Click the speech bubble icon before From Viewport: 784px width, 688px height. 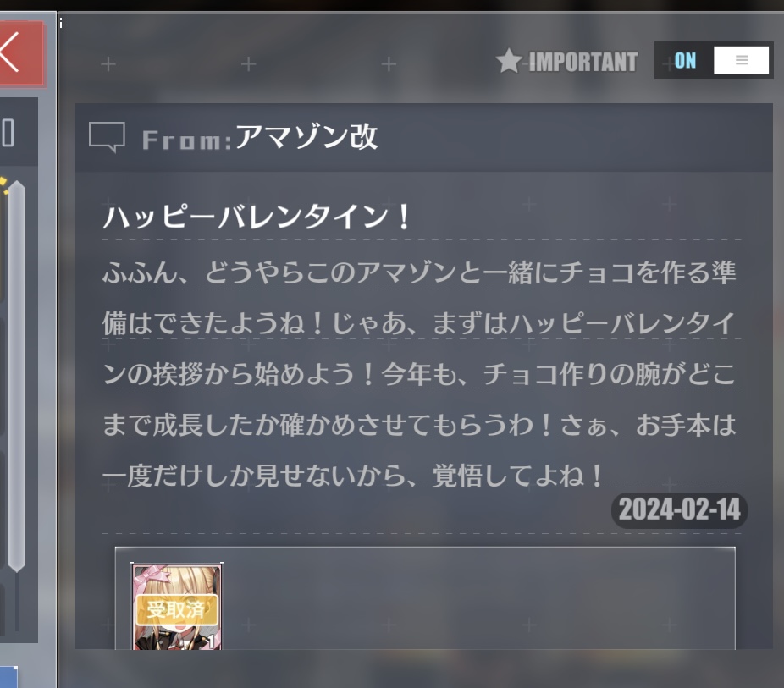pos(107,136)
